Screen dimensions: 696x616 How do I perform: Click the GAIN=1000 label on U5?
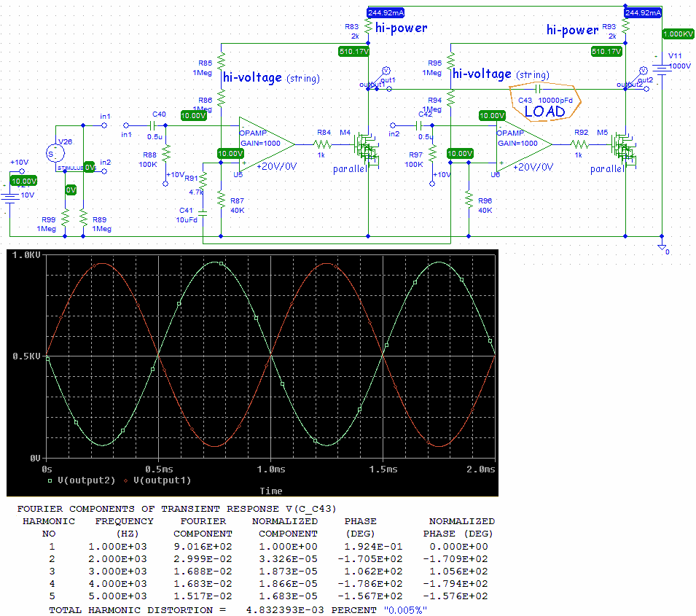pos(261,143)
